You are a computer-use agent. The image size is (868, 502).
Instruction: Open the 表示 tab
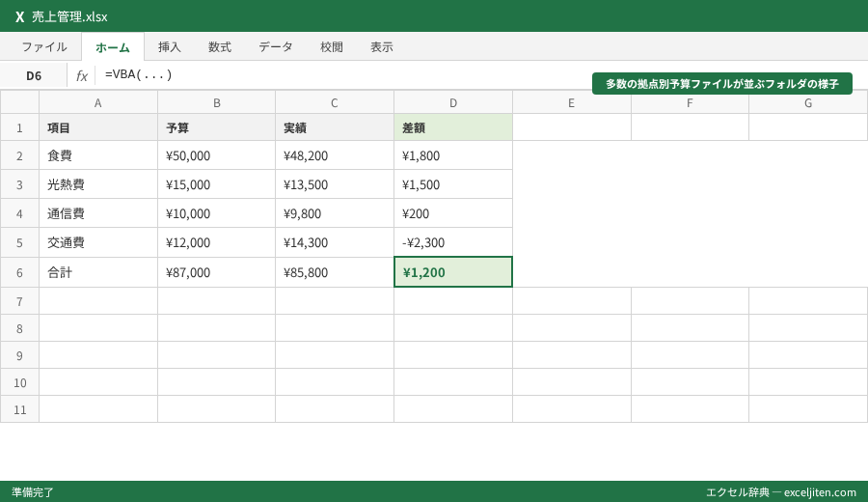point(382,47)
